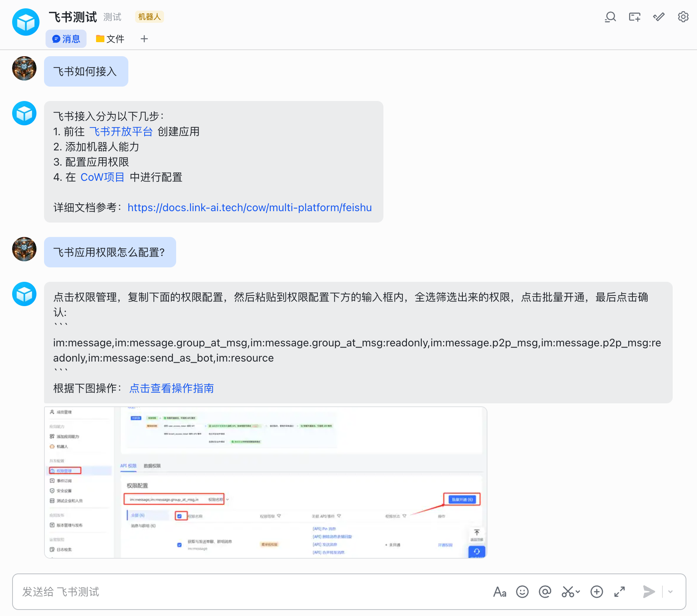Click the 机器人 tag badge
This screenshot has width=697, height=616.
(x=150, y=17)
